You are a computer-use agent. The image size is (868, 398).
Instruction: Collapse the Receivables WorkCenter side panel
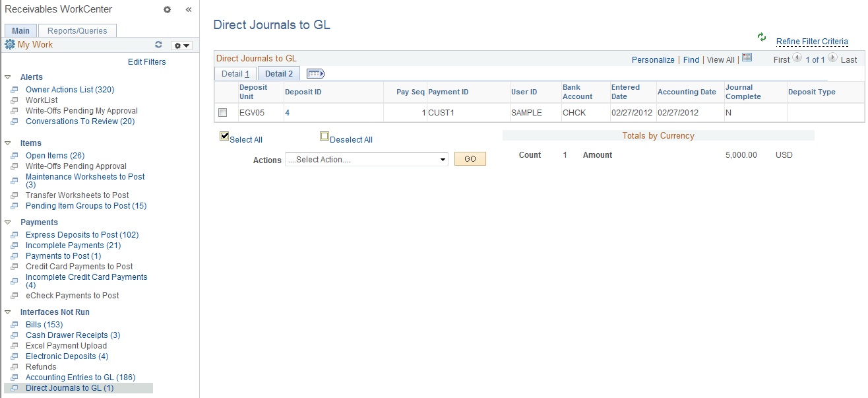click(x=188, y=10)
